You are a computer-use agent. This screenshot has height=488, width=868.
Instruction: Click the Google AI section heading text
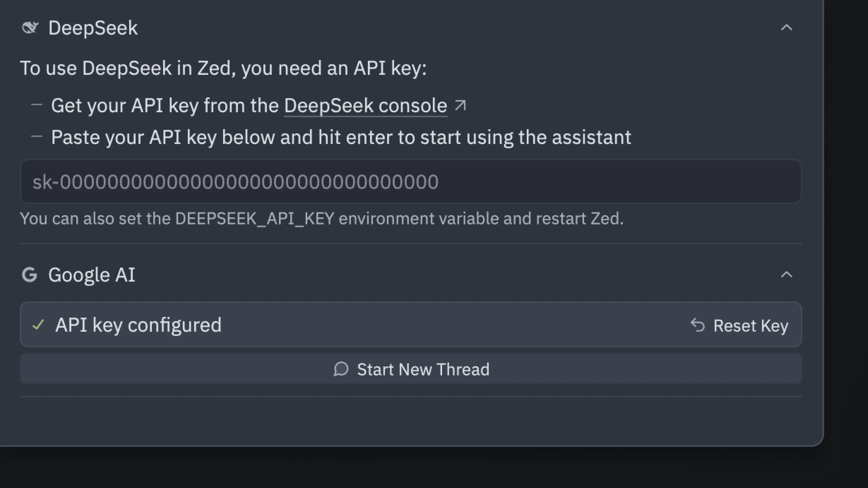(92, 275)
